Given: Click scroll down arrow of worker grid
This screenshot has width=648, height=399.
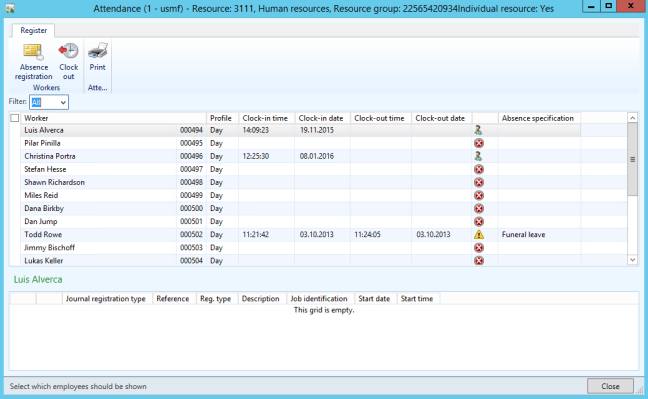Looking at the screenshot, I should click(x=632, y=260).
